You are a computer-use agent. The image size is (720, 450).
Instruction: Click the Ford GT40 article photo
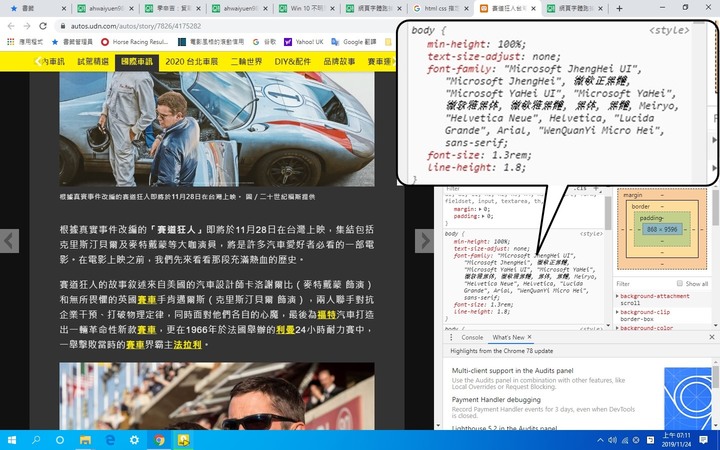pos(217,129)
